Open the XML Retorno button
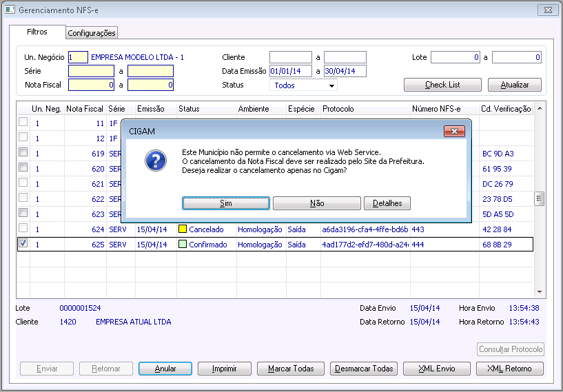 pyautogui.click(x=509, y=369)
